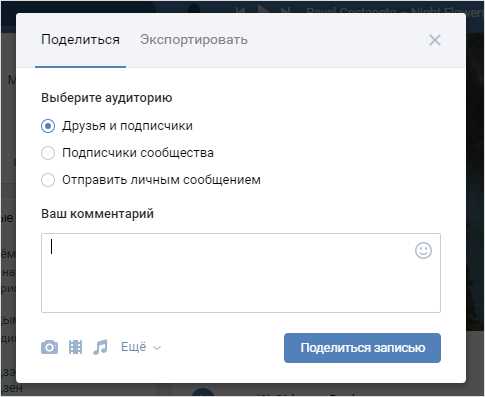Image resolution: width=485 pixels, height=397 pixels.
Task: Attach an audio track via music note icon
Action: tap(100, 347)
